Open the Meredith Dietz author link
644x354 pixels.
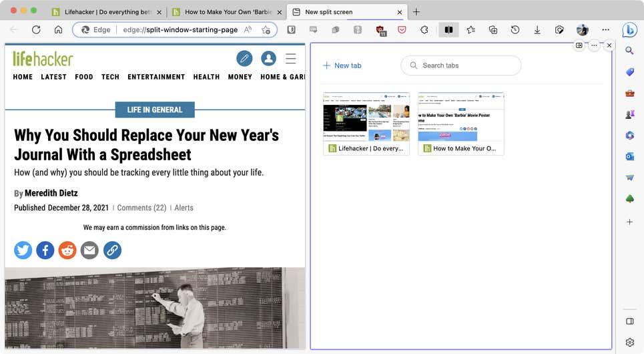point(51,193)
